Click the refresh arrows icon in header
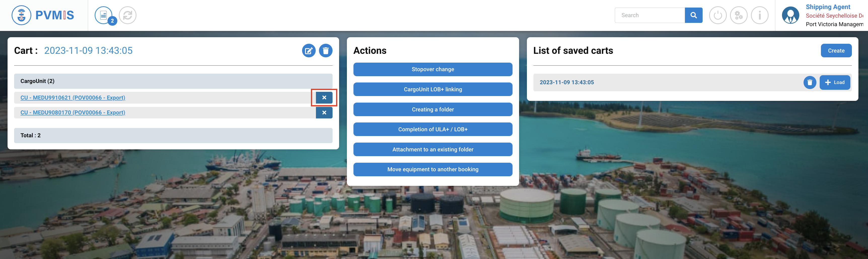The width and height of the screenshot is (868, 259). (128, 15)
